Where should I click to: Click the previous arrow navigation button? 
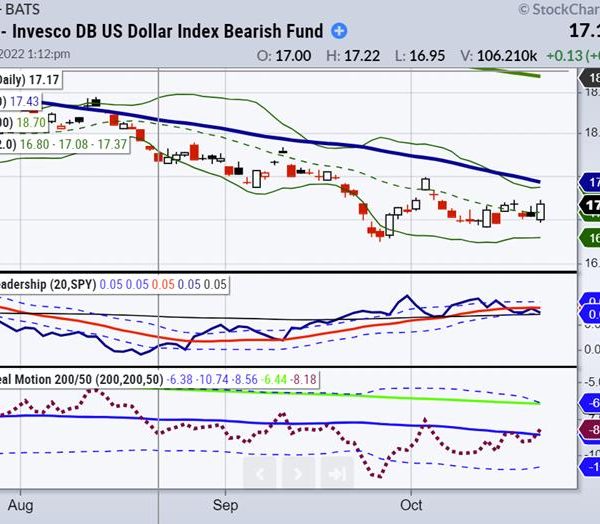point(260,474)
